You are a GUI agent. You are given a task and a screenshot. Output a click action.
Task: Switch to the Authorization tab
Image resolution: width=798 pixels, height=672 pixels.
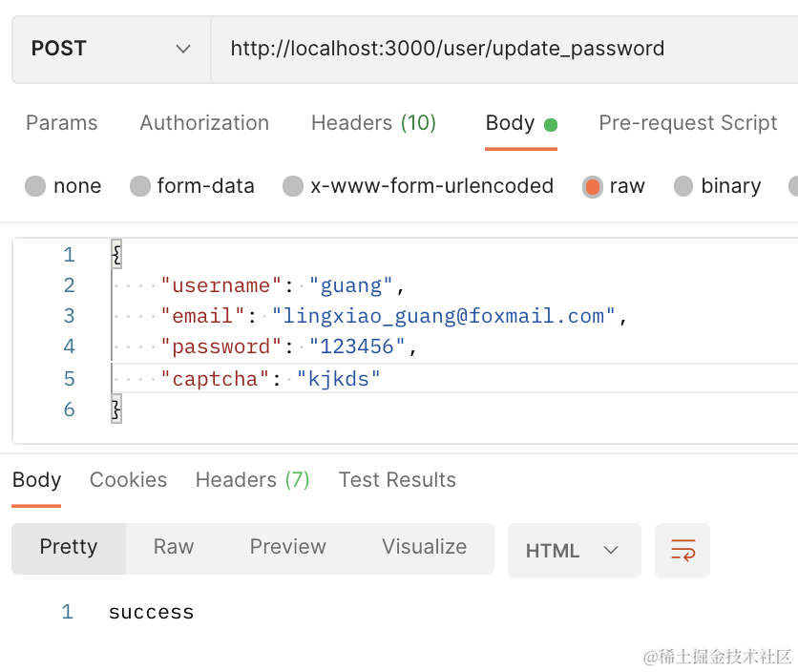[x=204, y=123]
